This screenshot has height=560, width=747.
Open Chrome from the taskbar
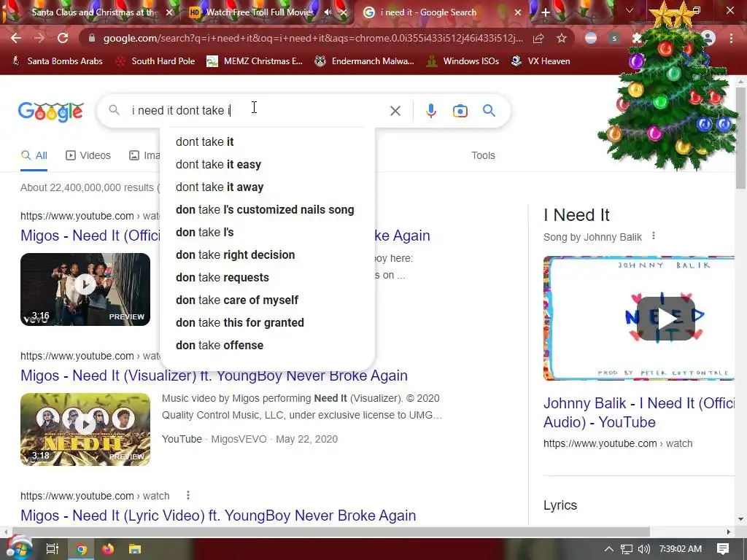coord(82,549)
